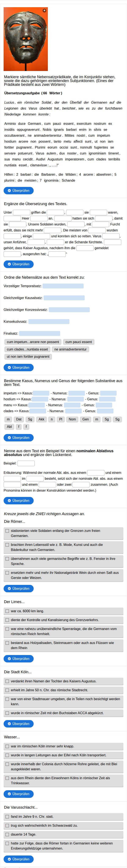This screenshot has height=868, width=127.
Task: Click the Konsekutivsatz drop zone
Action: coord(49,321)
